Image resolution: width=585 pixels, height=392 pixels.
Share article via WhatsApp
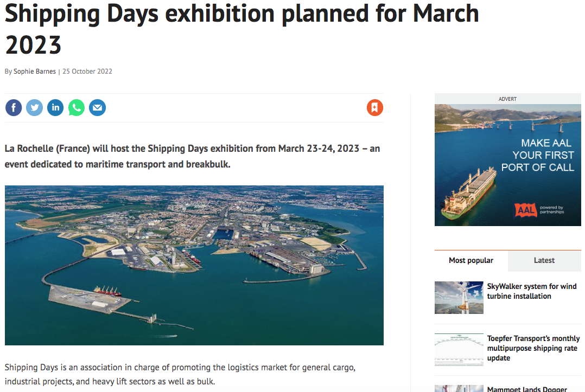[77, 108]
